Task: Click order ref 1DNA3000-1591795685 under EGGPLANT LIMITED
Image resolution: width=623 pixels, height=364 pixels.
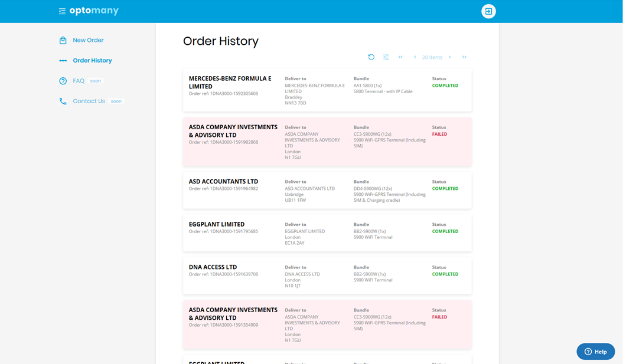Action: (x=223, y=231)
